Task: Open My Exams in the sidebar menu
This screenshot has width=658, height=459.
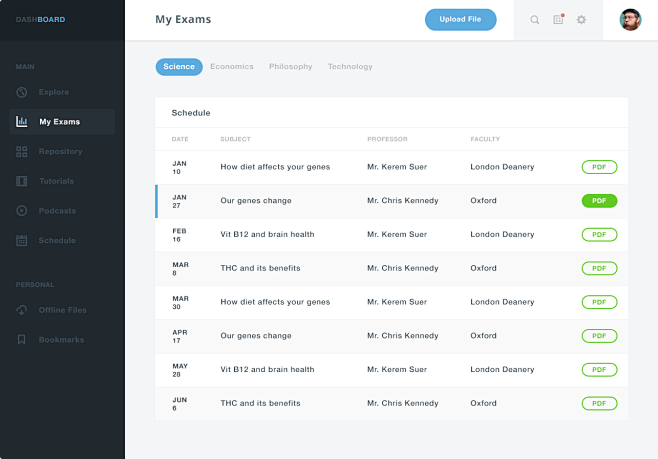Action: (62, 122)
